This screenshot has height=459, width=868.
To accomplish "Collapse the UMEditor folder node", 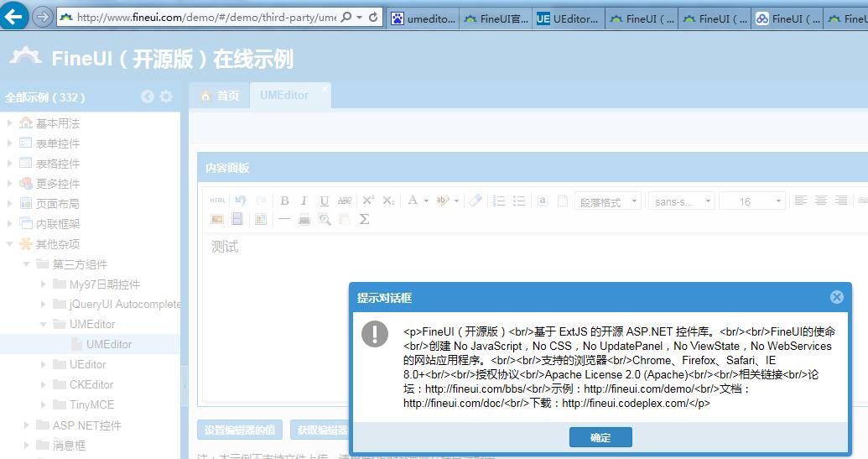I will point(44,325).
